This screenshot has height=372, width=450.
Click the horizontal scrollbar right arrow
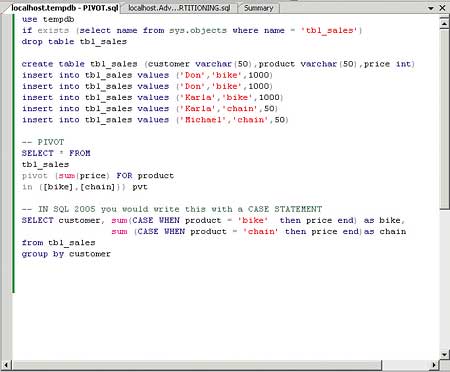coord(434,365)
